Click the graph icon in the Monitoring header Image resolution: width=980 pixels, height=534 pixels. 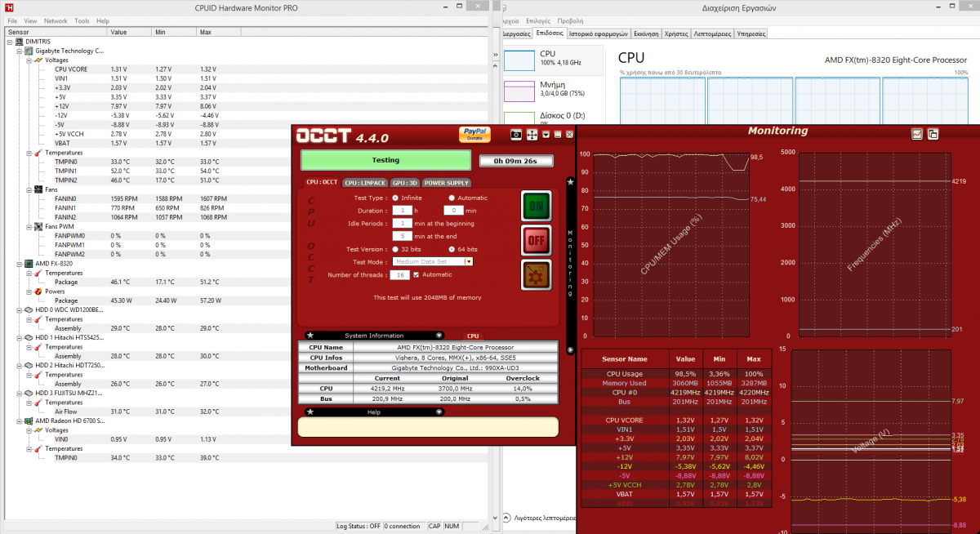(917, 134)
